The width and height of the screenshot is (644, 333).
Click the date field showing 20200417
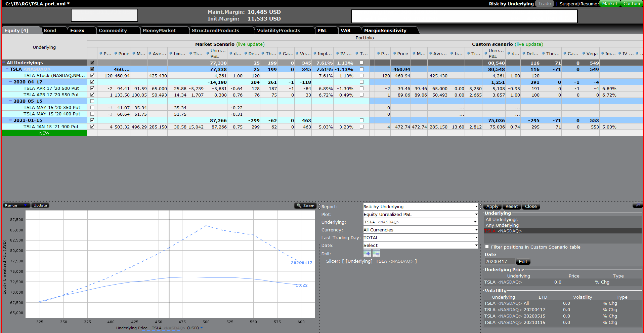pyautogui.click(x=500, y=261)
